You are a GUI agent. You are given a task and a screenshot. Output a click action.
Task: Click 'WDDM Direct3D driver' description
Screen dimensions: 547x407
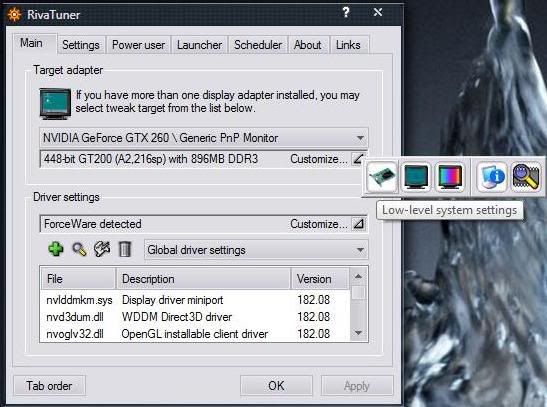[x=177, y=317]
